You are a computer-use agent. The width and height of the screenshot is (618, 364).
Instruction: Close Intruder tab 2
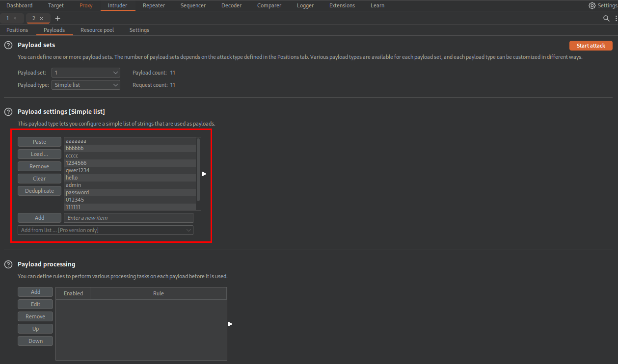pyautogui.click(x=41, y=18)
